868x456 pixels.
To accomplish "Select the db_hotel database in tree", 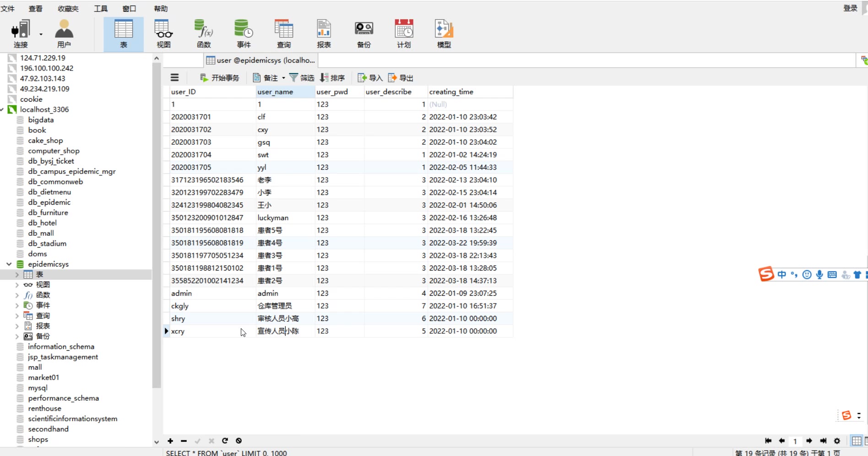I will [42, 223].
